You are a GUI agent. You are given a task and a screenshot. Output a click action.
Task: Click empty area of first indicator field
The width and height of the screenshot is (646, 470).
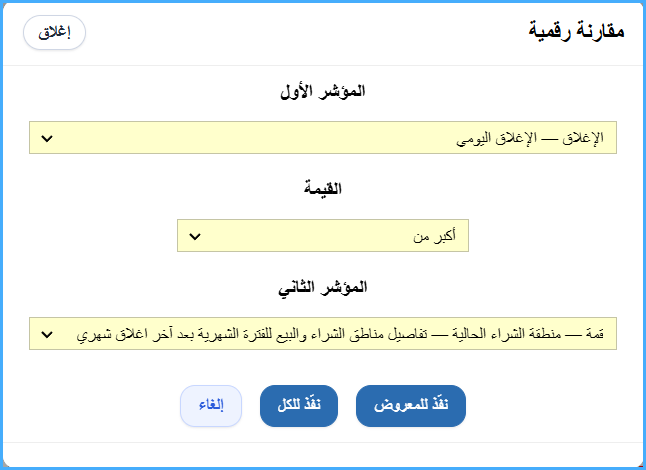(x=247, y=138)
